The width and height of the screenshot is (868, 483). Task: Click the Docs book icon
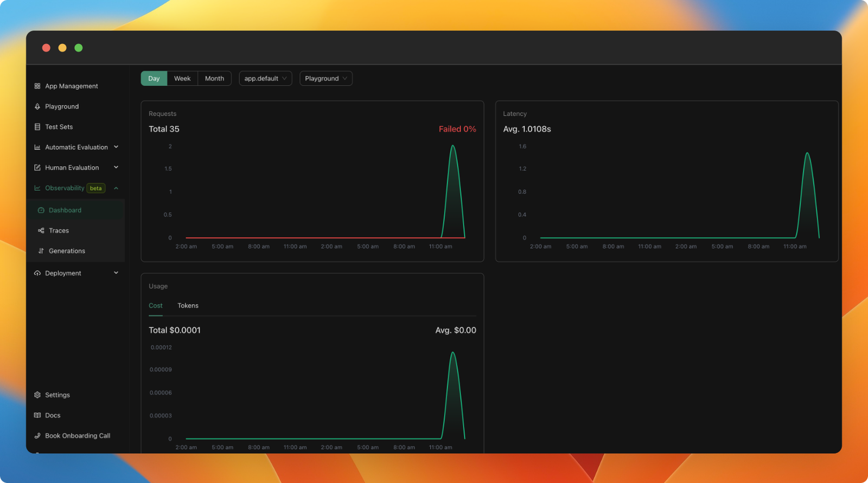click(37, 415)
